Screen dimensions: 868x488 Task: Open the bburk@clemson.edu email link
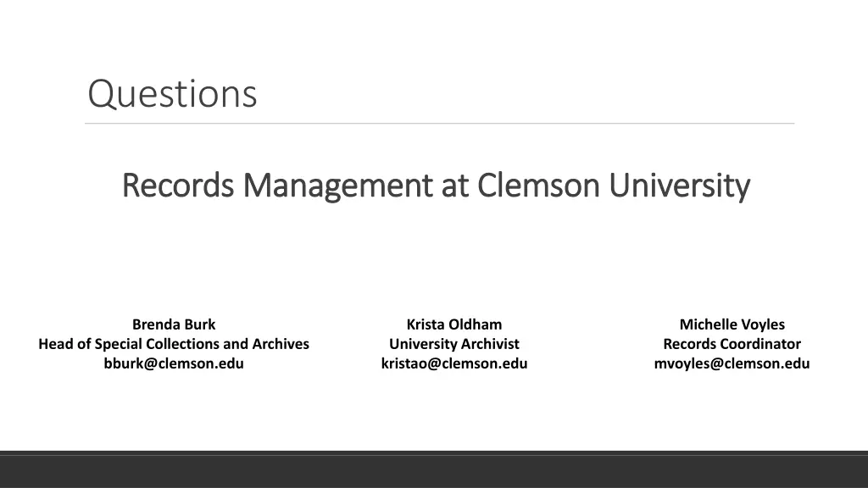[x=174, y=363]
